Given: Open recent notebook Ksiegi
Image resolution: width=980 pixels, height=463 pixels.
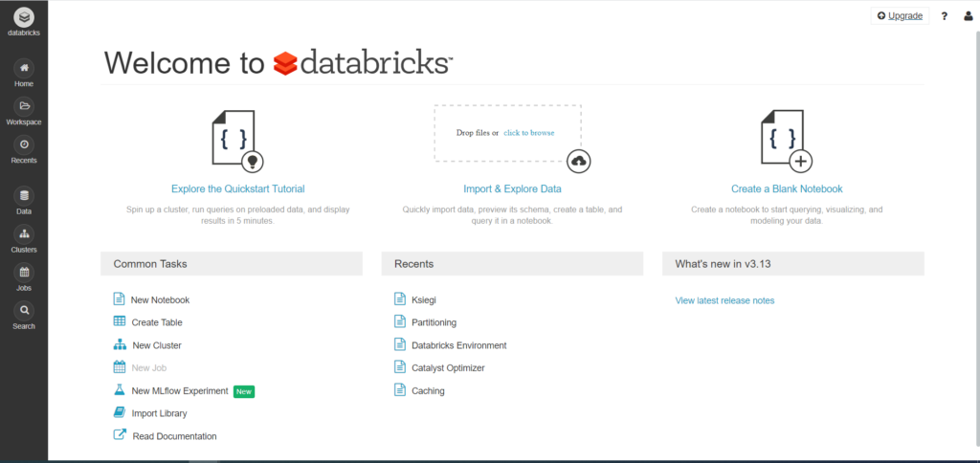Looking at the screenshot, I should point(424,300).
